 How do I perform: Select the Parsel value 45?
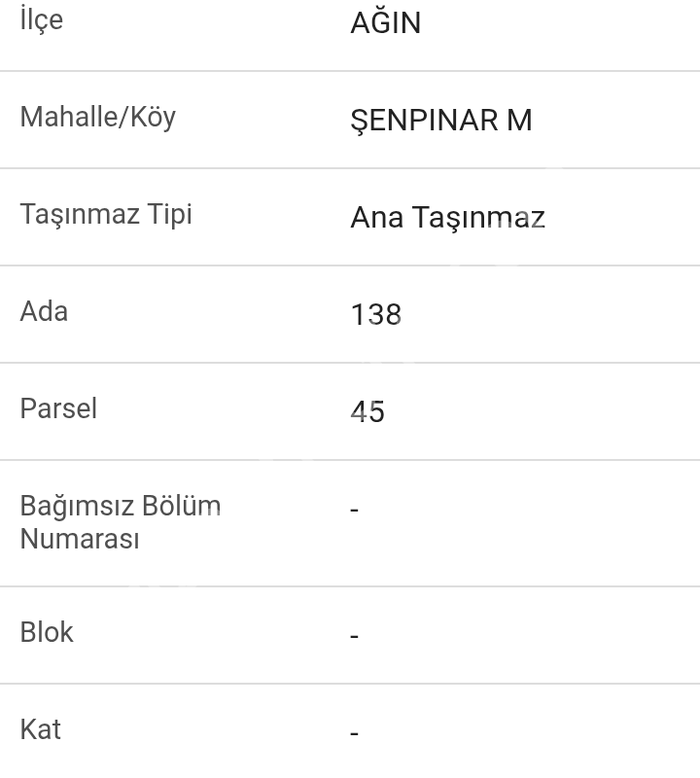pyautogui.click(x=367, y=412)
